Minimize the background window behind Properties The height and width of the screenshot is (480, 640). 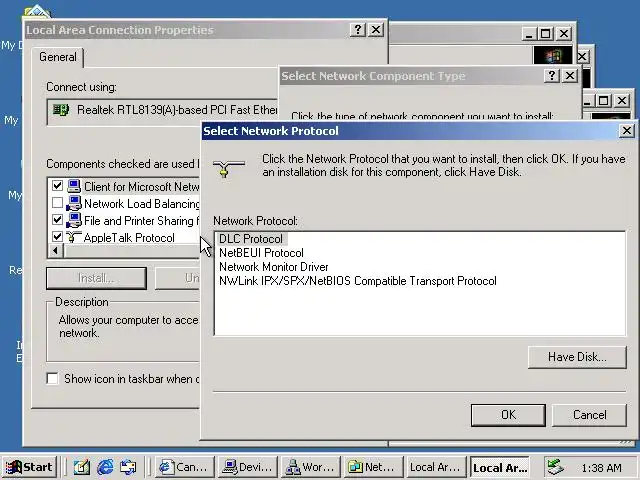[x=529, y=33]
